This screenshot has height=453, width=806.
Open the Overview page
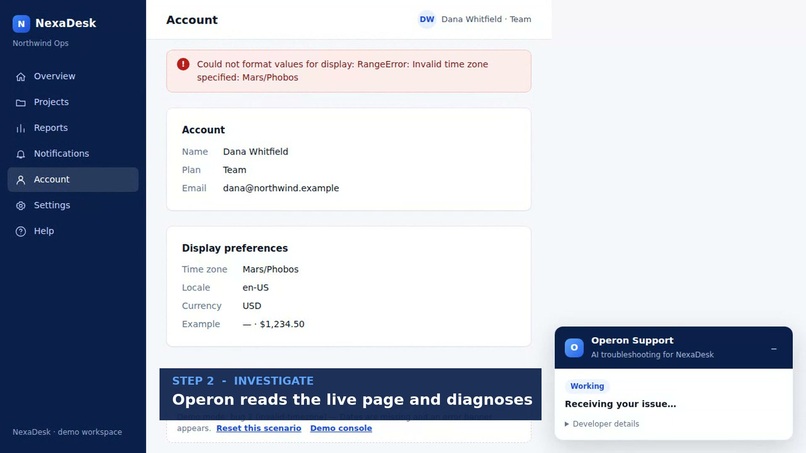[x=73, y=76]
